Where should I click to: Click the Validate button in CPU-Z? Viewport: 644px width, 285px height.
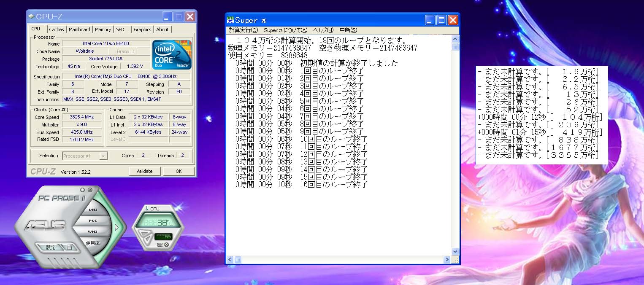144,171
